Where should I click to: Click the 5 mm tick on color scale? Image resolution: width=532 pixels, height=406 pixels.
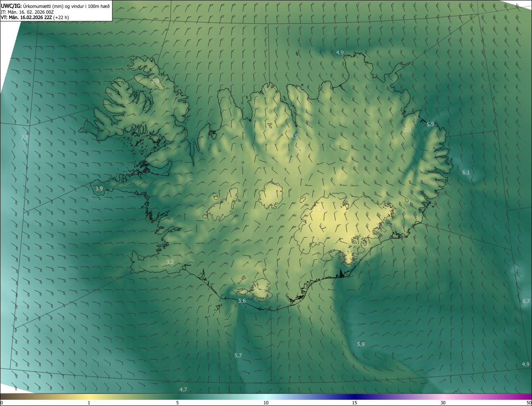click(177, 403)
